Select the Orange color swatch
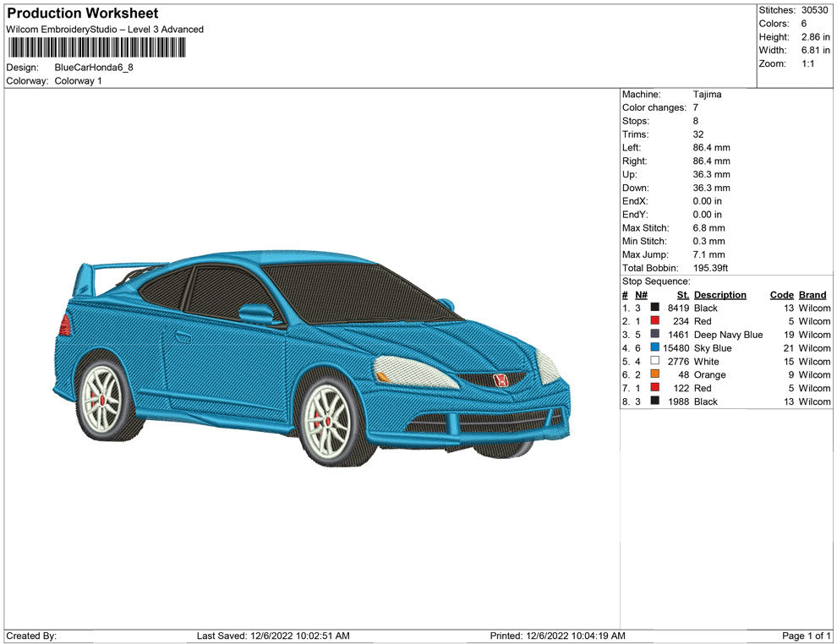The image size is (837, 644). tap(654, 375)
